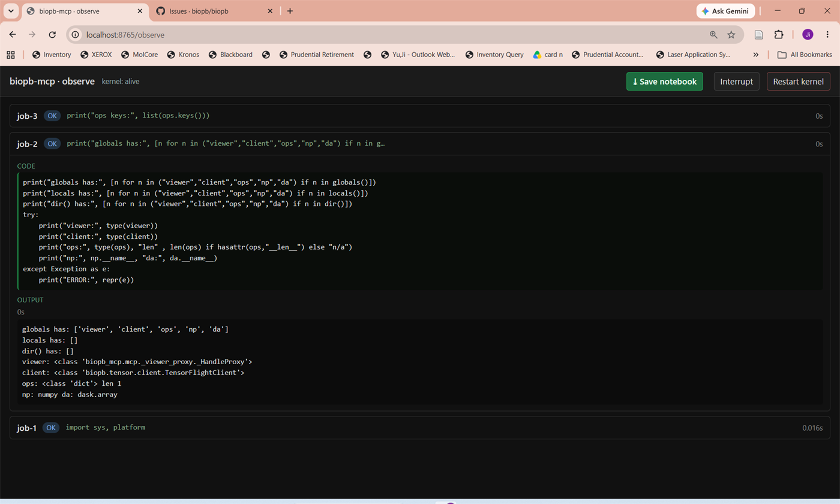Click the OK badge on job-3
840x504 pixels.
[53, 116]
